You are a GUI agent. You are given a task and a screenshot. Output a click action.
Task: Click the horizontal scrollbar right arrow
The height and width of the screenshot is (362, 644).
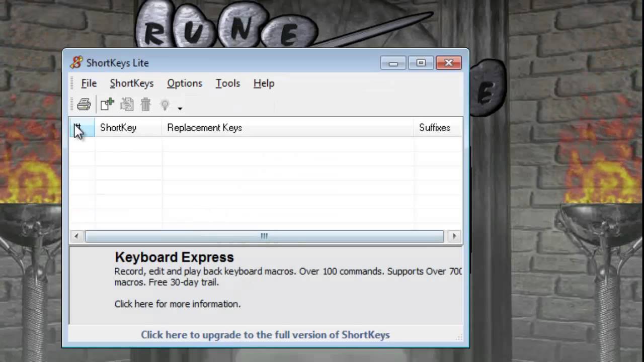454,236
